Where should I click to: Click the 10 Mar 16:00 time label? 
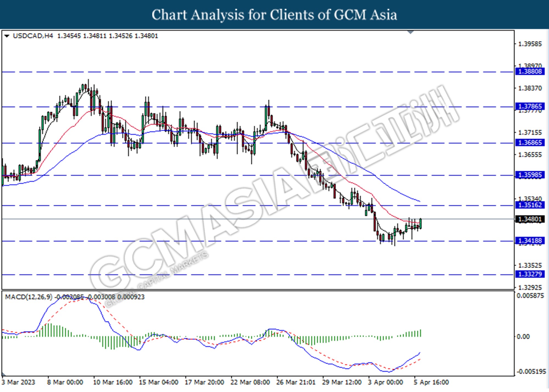pos(113,382)
